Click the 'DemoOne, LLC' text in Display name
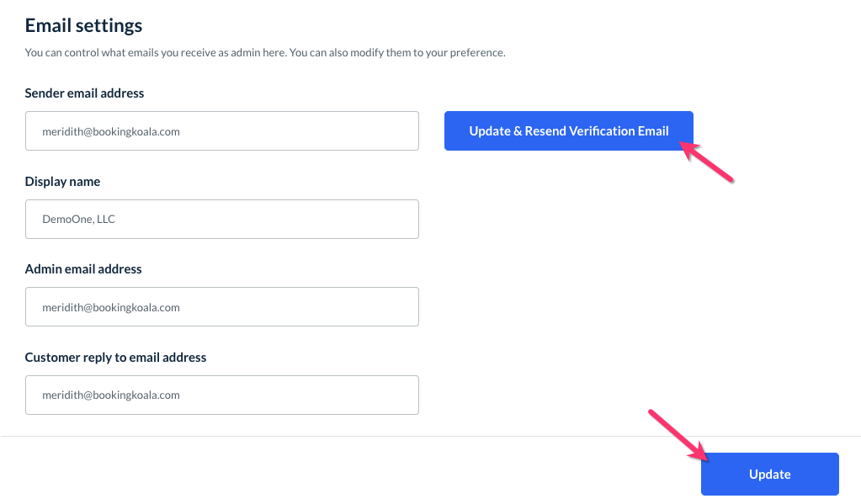 (x=78, y=220)
